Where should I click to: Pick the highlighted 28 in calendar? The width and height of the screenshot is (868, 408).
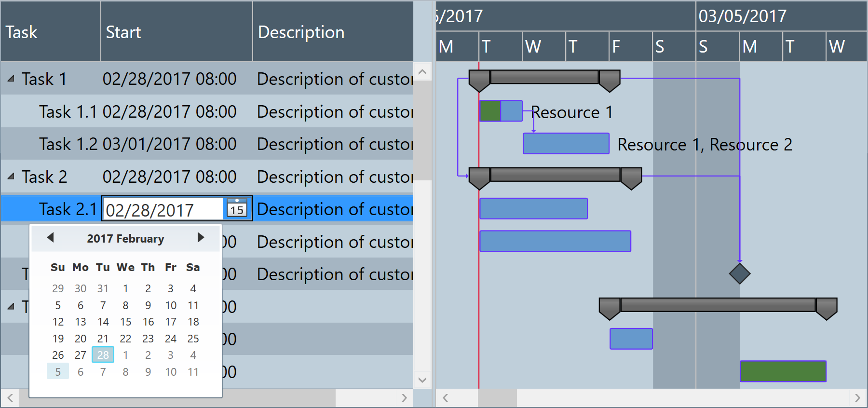pyautogui.click(x=103, y=355)
